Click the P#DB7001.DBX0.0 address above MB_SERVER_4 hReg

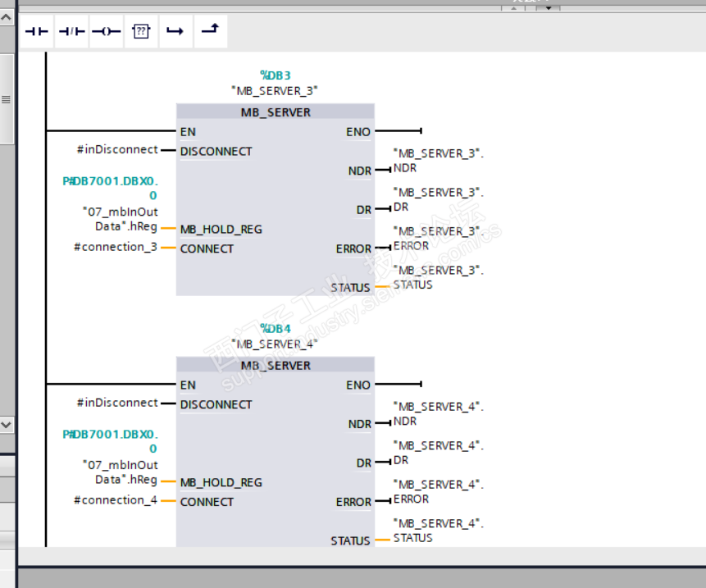111,441
